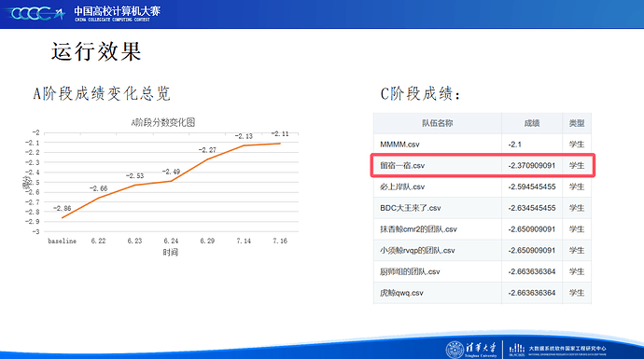Viewport: 644px width, 359px height.
Task: Select the x-axis label 7.16
Action: pyautogui.click(x=280, y=241)
